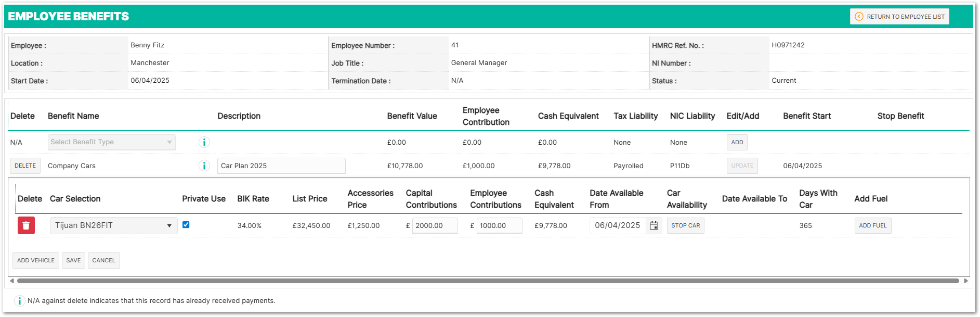The image size is (980, 317).
Task: Click the red trash delete vehicle icon
Action: [x=26, y=225]
